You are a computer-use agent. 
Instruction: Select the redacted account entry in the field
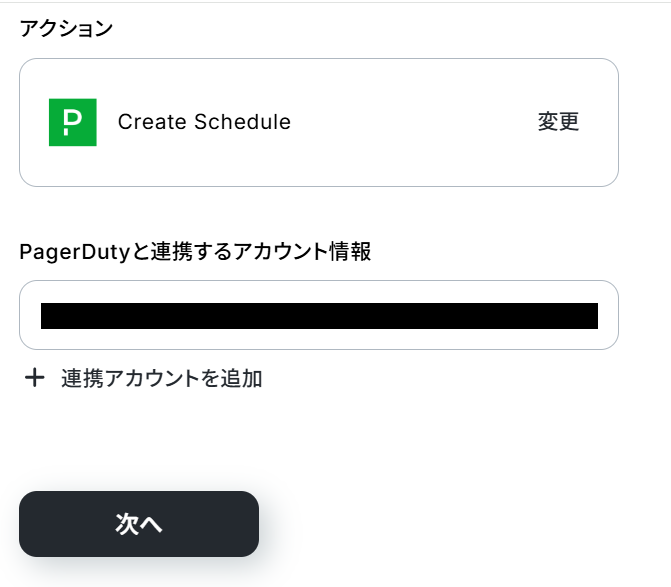[319, 316]
